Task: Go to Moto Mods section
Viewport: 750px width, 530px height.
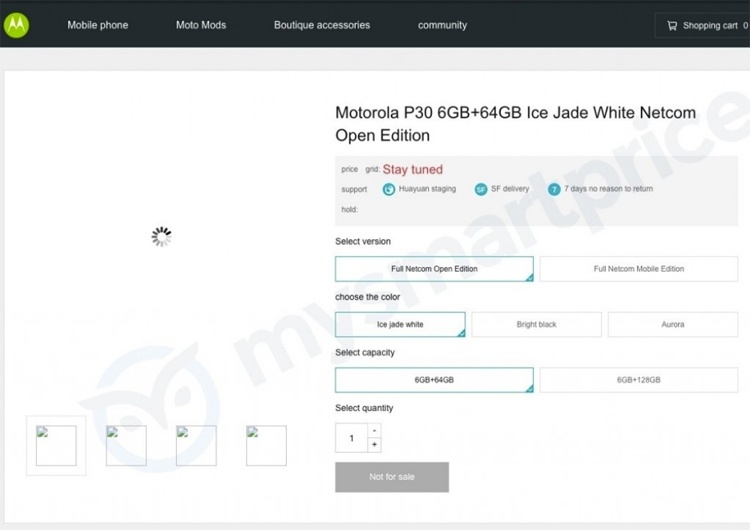Action: (201, 25)
